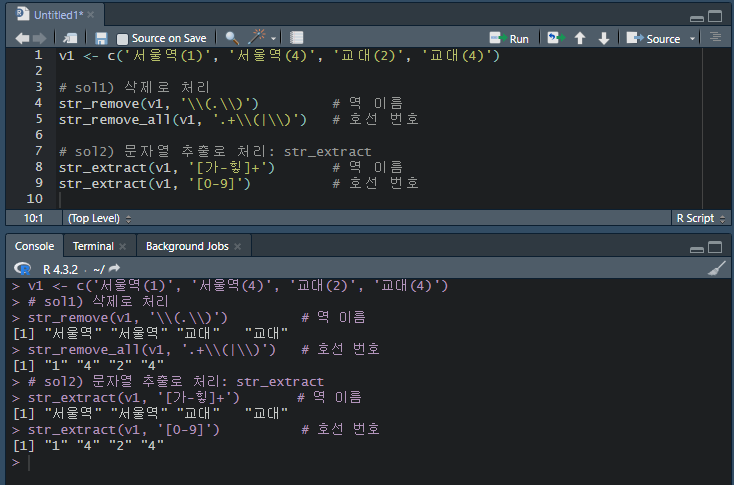
Task: Click the R logo in console
Action: (x=22, y=269)
